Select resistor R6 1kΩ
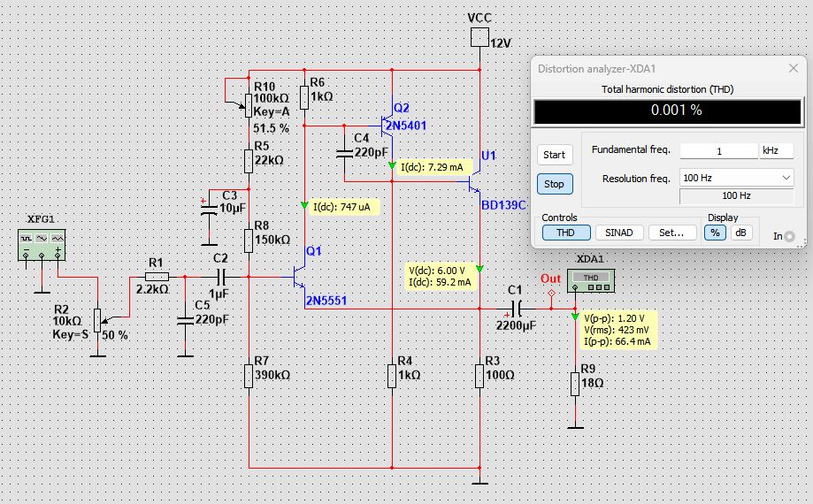 click(x=304, y=97)
